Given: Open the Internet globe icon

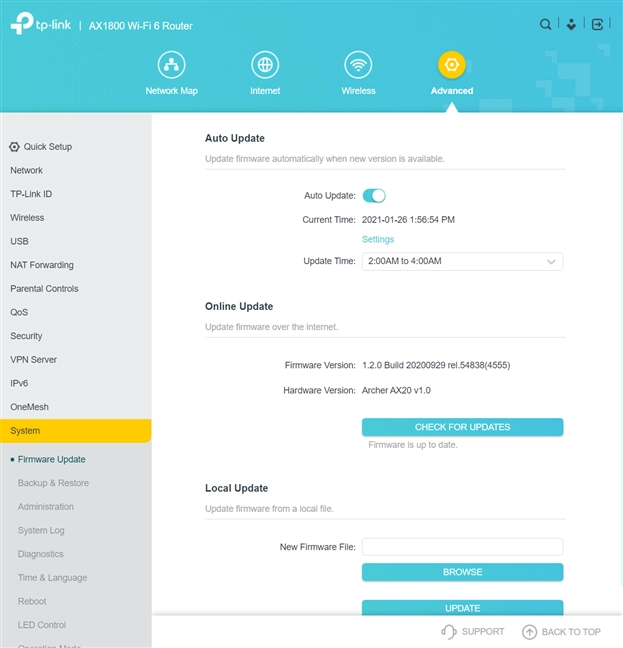Looking at the screenshot, I should (265, 64).
